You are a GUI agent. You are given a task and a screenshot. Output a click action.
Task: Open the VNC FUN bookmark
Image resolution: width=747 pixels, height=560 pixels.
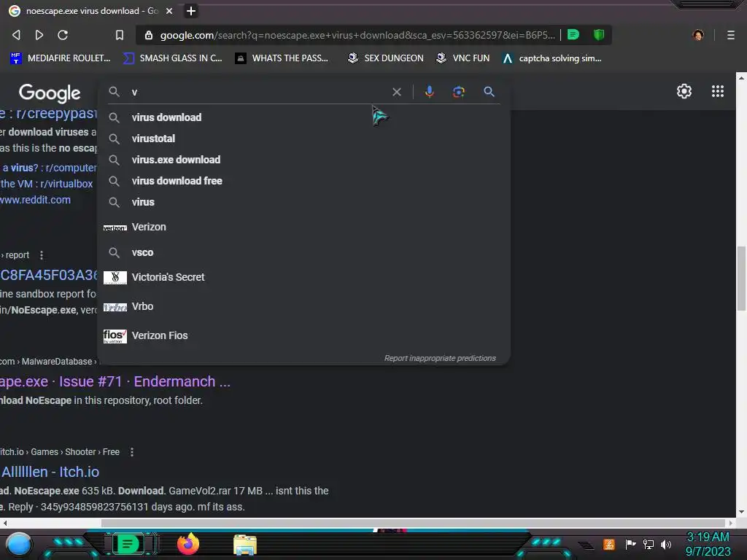(462, 58)
